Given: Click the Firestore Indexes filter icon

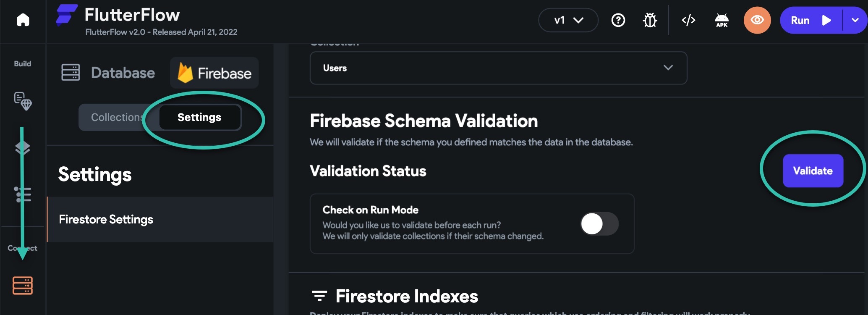Looking at the screenshot, I should (319, 296).
